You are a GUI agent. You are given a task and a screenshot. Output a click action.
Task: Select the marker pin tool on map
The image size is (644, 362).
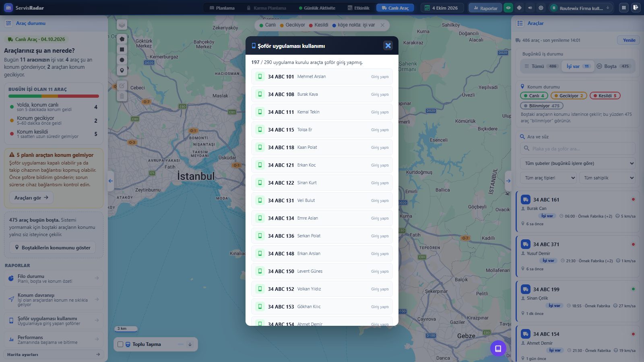click(x=122, y=70)
